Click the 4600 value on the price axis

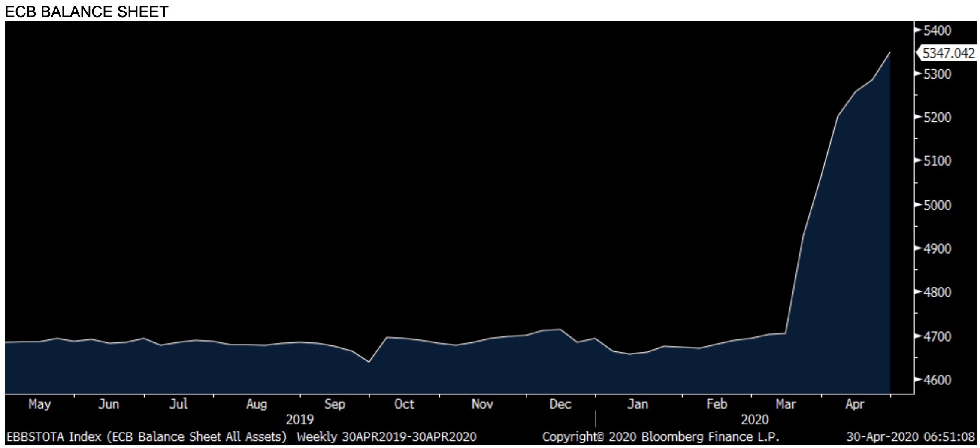pos(937,380)
